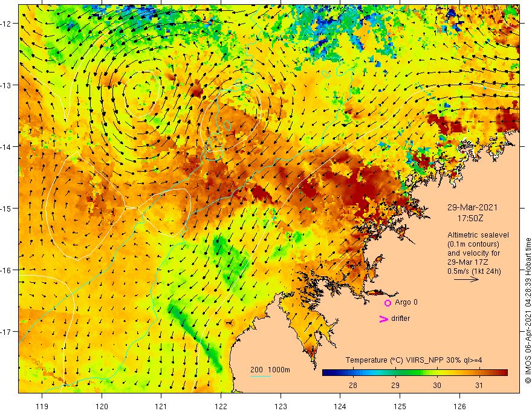The height and width of the screenshot is (411, 532).
Task: Click colorbar tick label 29
Action: coord(395,386)
